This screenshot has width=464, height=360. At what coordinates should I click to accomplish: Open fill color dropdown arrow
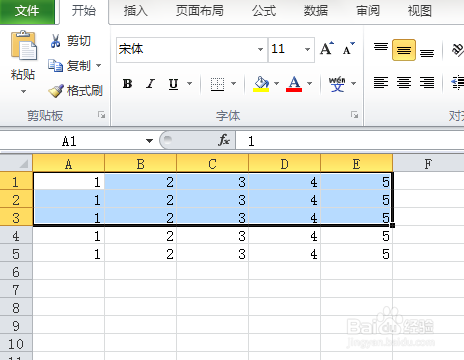click(276, 83)
